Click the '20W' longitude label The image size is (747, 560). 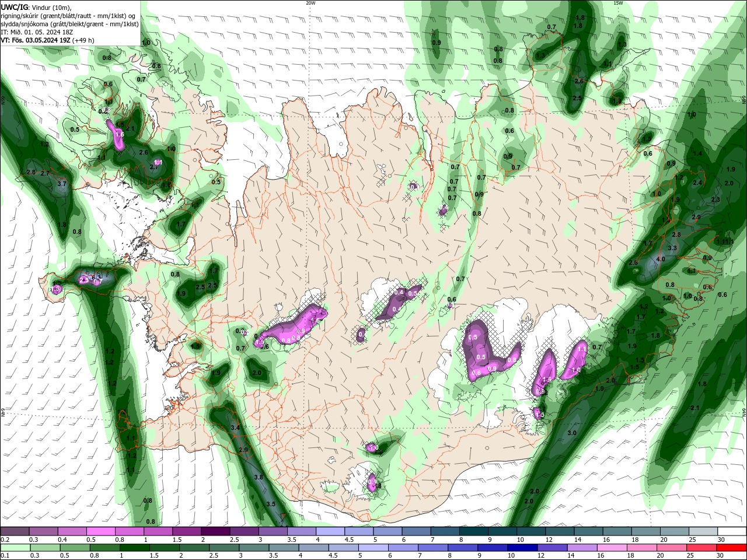click(x=310, y=3)
